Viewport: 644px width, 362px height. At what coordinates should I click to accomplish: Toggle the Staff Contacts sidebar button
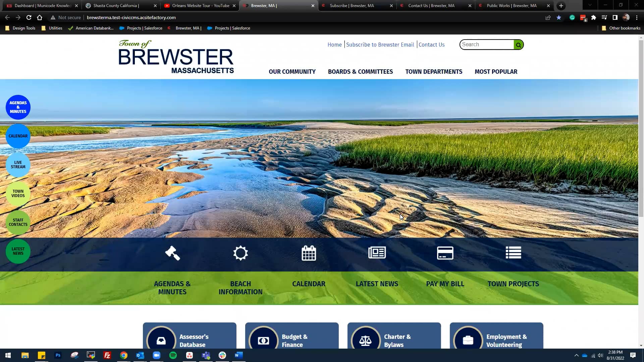click(x=18, y=222)
